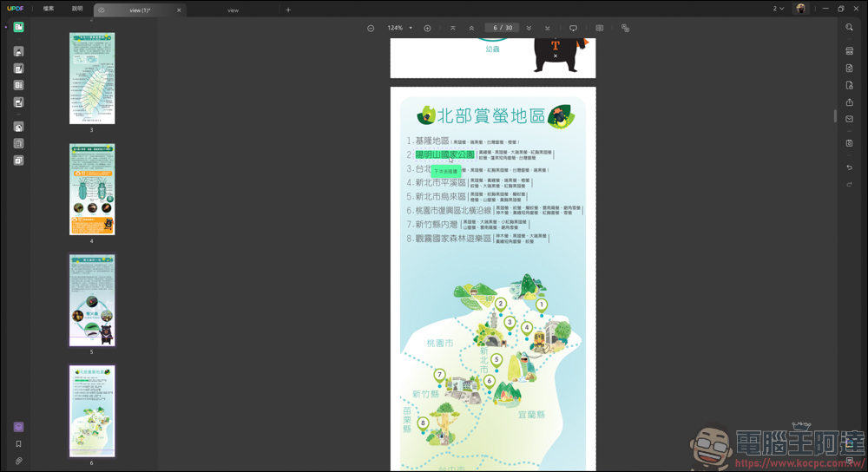Open the 說明 menu
The image size is (868, 472).
pyautogui.click(x=77, y=9)
